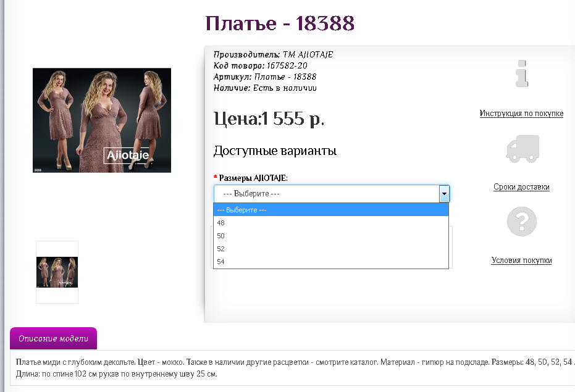Image resolution: width=575 pixels, height=392 pixels.
Task: Click the Платье - 18388 page title
Action: point(280,23)
